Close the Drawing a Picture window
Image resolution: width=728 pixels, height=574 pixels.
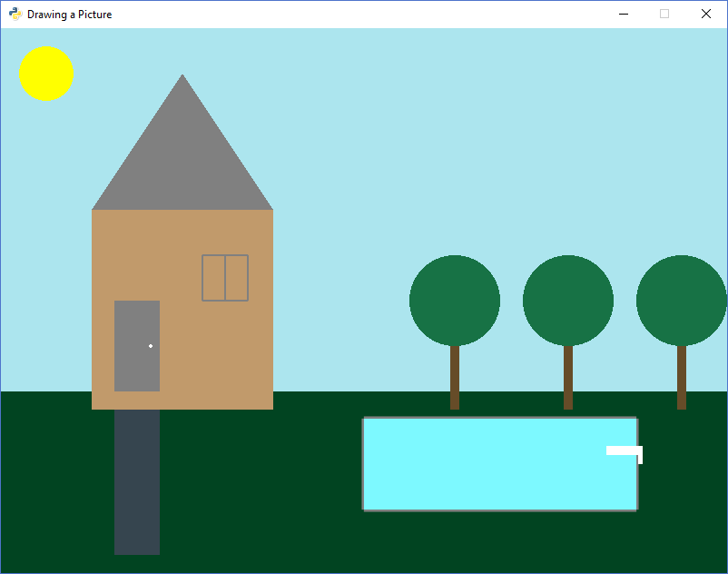click(x=706, y=14)
